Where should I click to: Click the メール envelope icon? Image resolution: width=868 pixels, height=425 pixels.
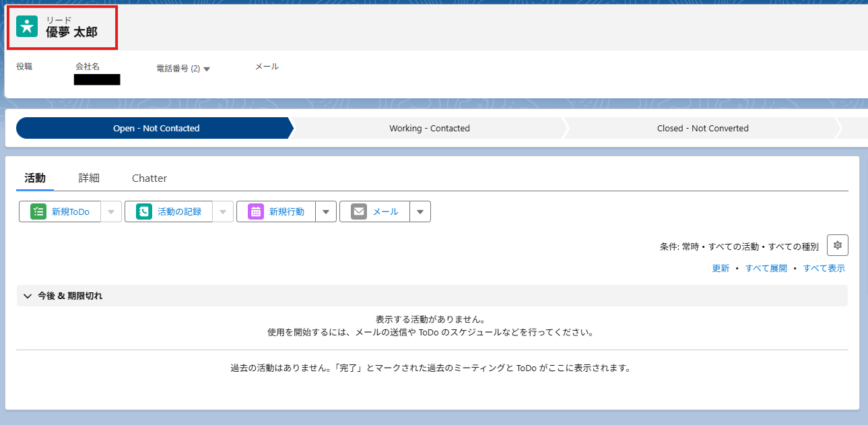359,211
